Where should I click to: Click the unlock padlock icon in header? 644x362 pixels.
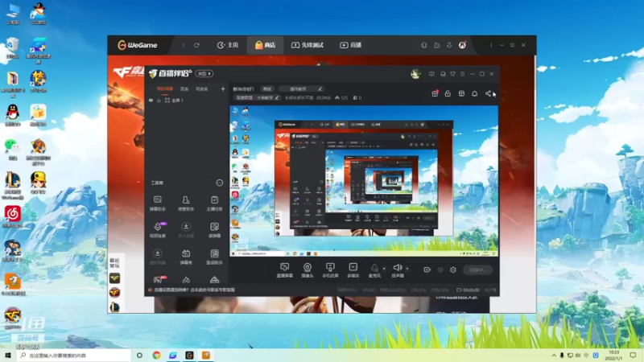click(448, 93)
